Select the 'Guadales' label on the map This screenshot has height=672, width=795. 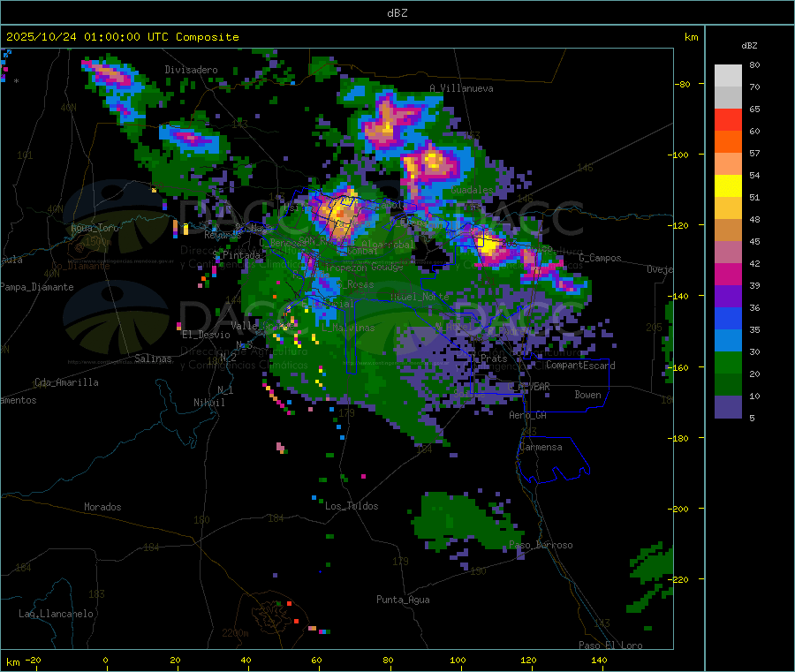tap(472, 190)
